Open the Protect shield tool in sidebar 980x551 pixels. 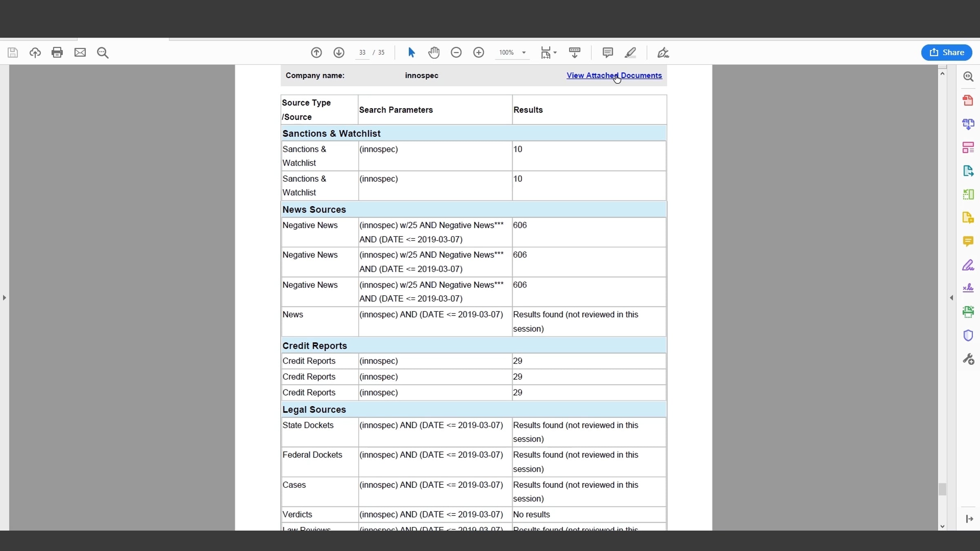click(x=968, y=335)
